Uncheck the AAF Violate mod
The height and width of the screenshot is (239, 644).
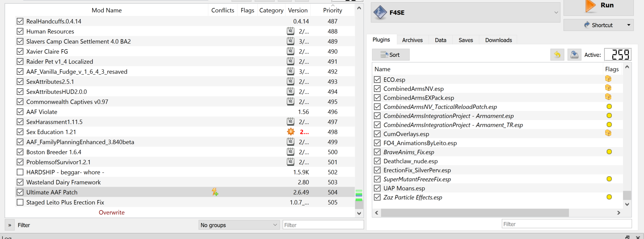(20, 112)
